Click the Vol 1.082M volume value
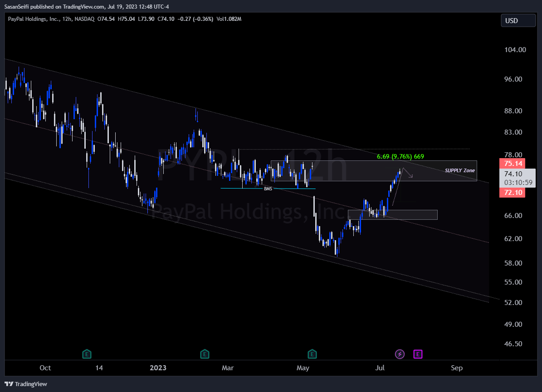Image resolution: width=542 pixels, height=392 pixels. point(229,19)
